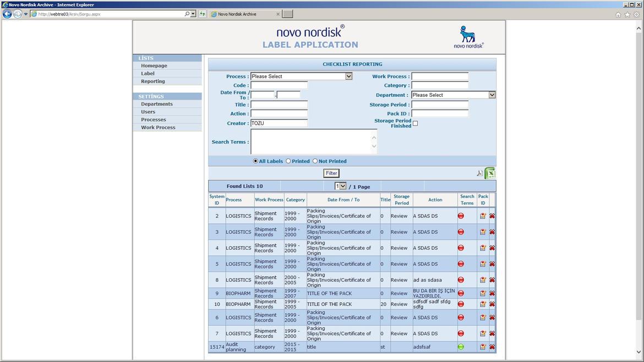Open the recent pages dropdown beside Forward

pos(26,14)
